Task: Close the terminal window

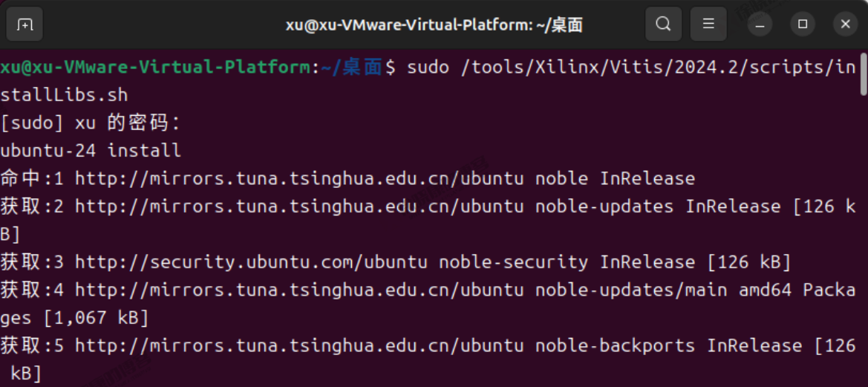Action: (845, 25)
